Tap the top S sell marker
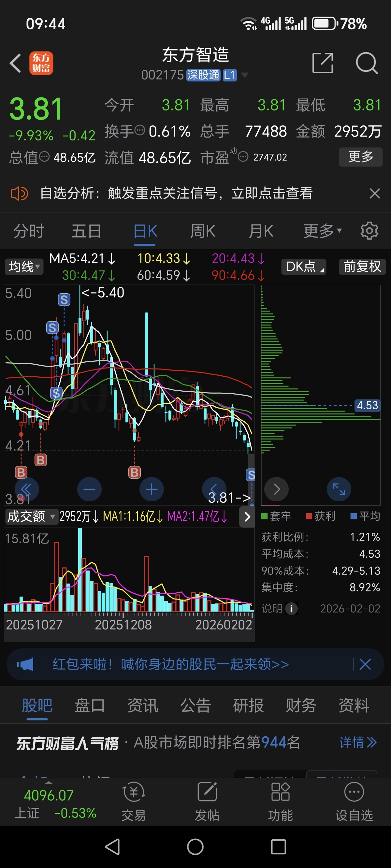The height and width of the screenshot is (868, 391). 64,299
